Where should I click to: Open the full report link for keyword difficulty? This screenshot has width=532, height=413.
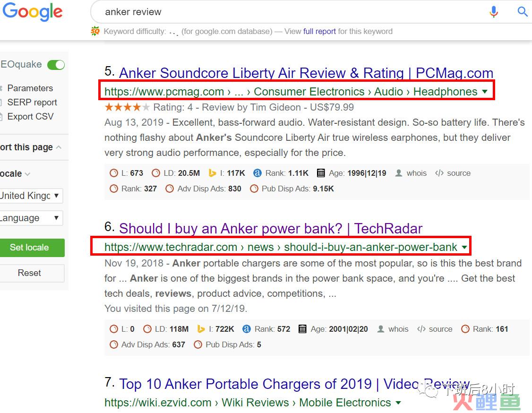point(319,31)
